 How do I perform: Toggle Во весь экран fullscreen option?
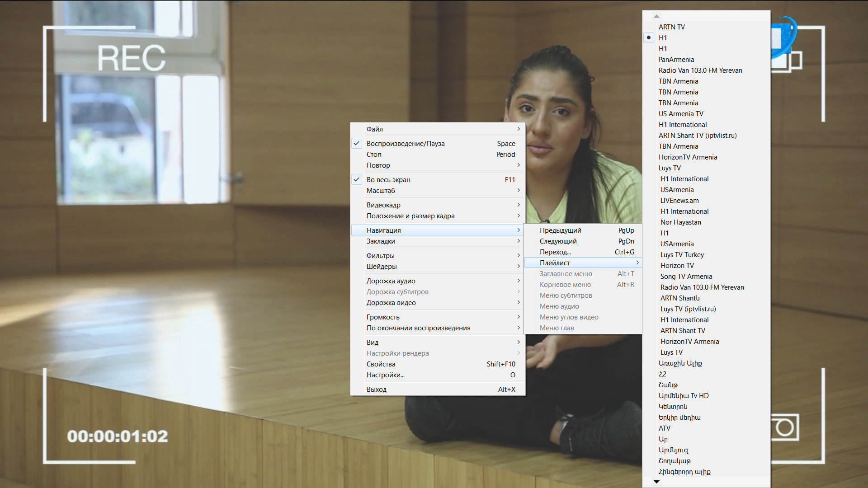[x=388, y=180]
